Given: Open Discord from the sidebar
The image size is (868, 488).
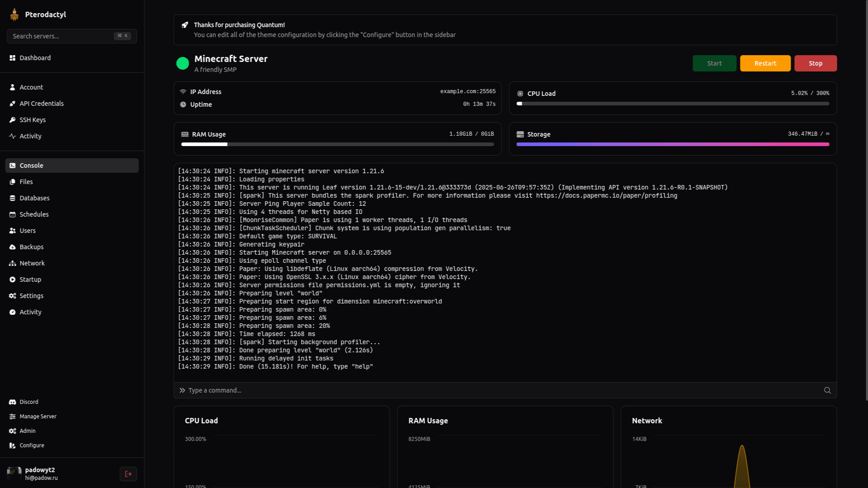Looking at the screenshot, I should click(x=29, y=402).
